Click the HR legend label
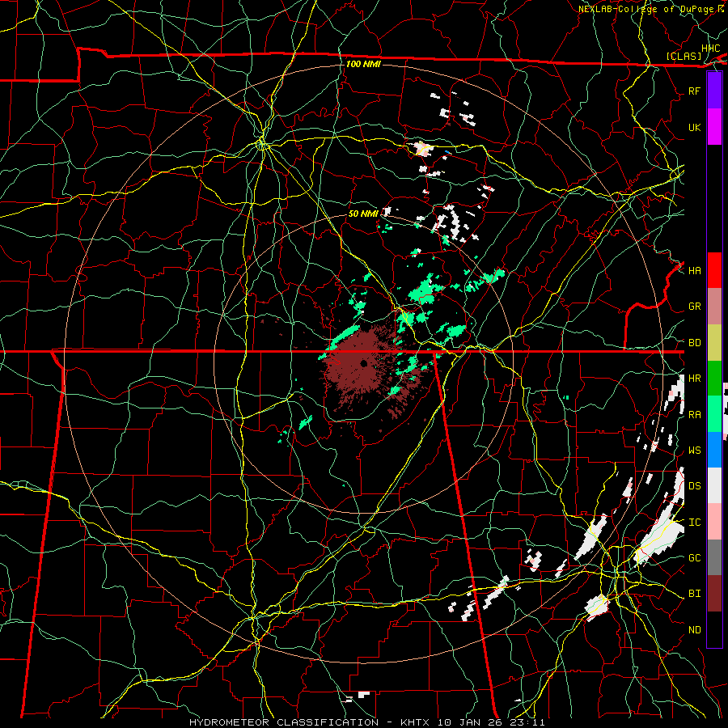 point(694,379)
